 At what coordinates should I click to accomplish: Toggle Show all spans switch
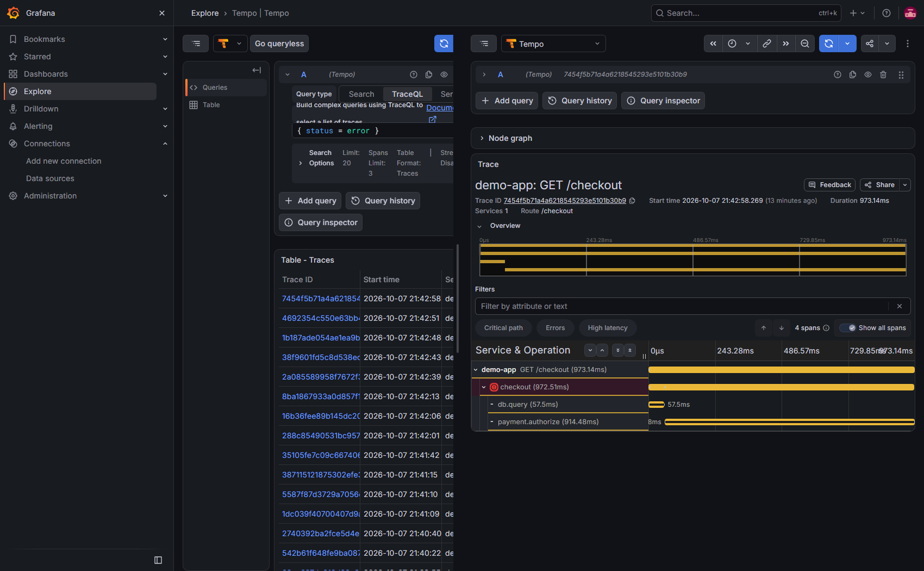click(x=847, y=328)
